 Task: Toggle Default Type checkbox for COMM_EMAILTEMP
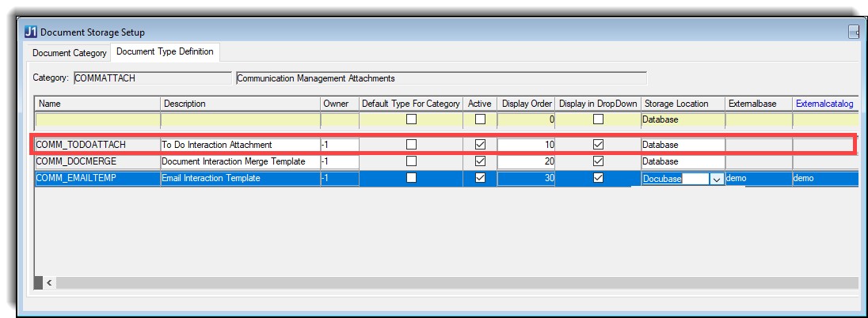411,178
